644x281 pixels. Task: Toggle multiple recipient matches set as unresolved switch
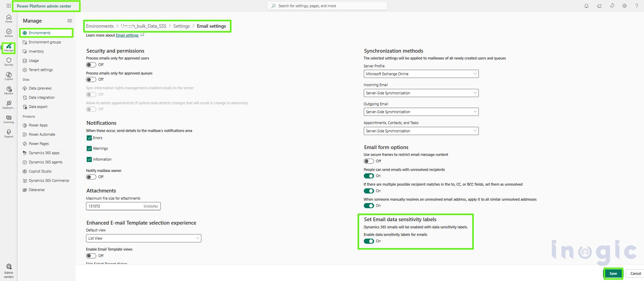(369, 191)
